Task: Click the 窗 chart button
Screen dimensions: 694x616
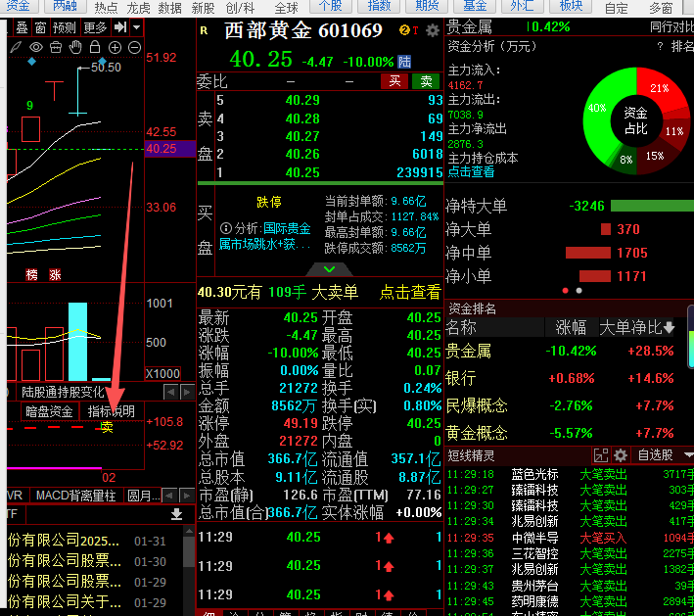Action: tap(40, 27)
